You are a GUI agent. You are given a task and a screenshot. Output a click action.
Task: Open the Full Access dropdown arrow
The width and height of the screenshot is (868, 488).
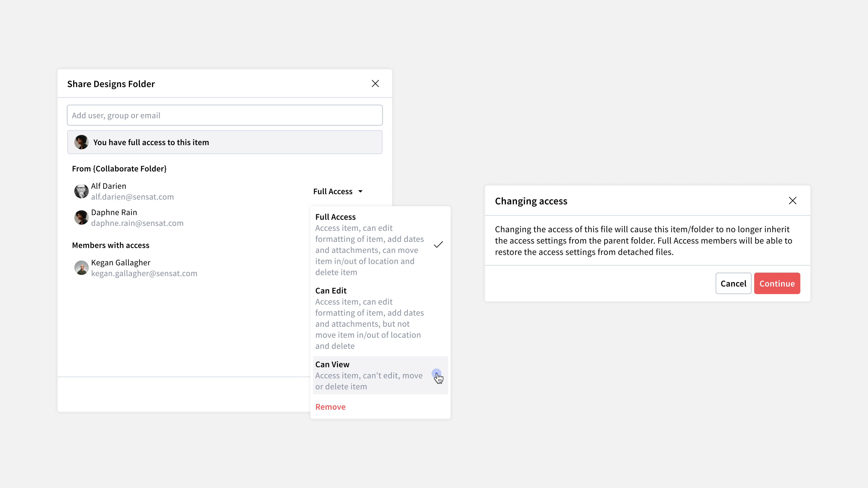click(360, 191)
